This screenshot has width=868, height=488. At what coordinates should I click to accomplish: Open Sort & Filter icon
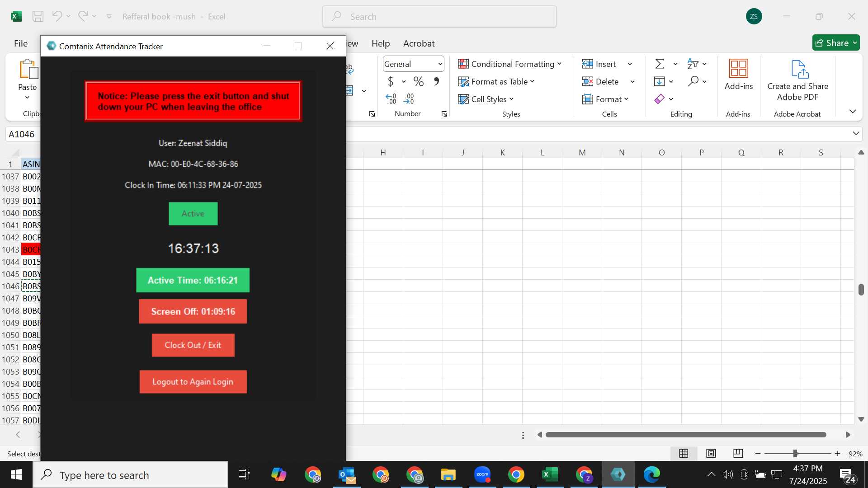(693, 64)
